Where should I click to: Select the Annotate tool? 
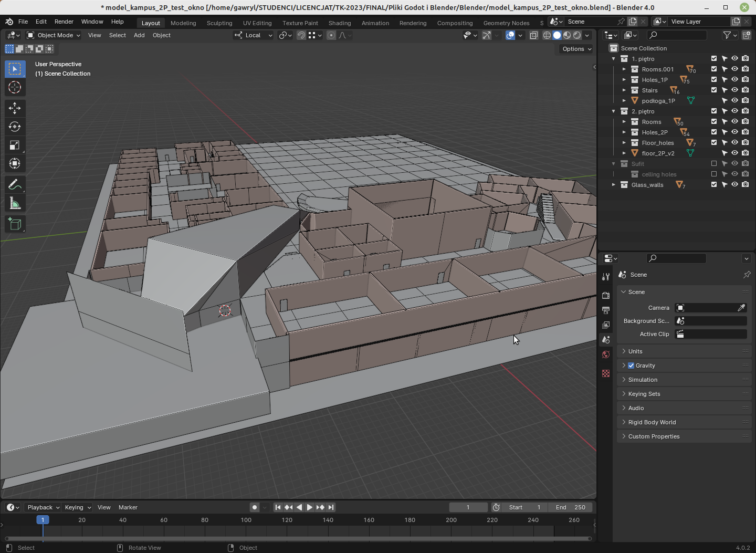[15, 184]
